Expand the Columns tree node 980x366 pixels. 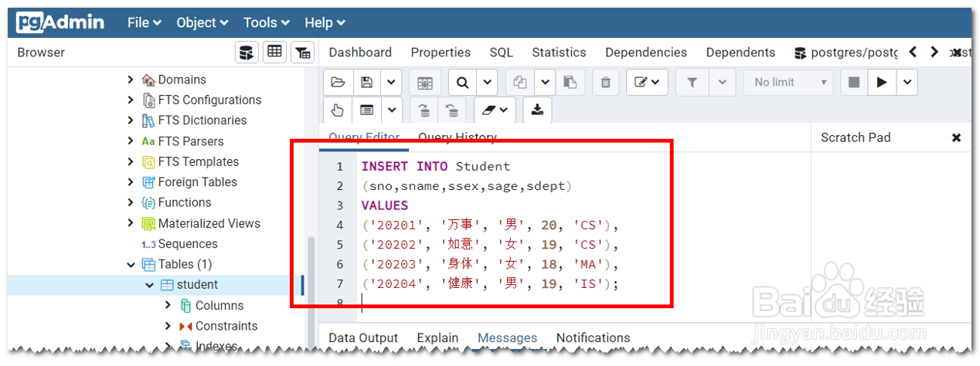pyautogui.click(x=168, y=306)
